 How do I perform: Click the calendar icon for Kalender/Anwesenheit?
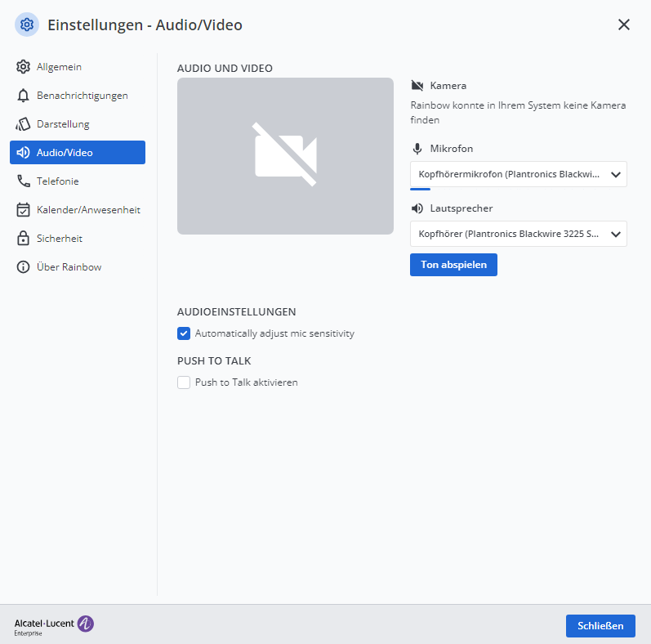(24, 210)
